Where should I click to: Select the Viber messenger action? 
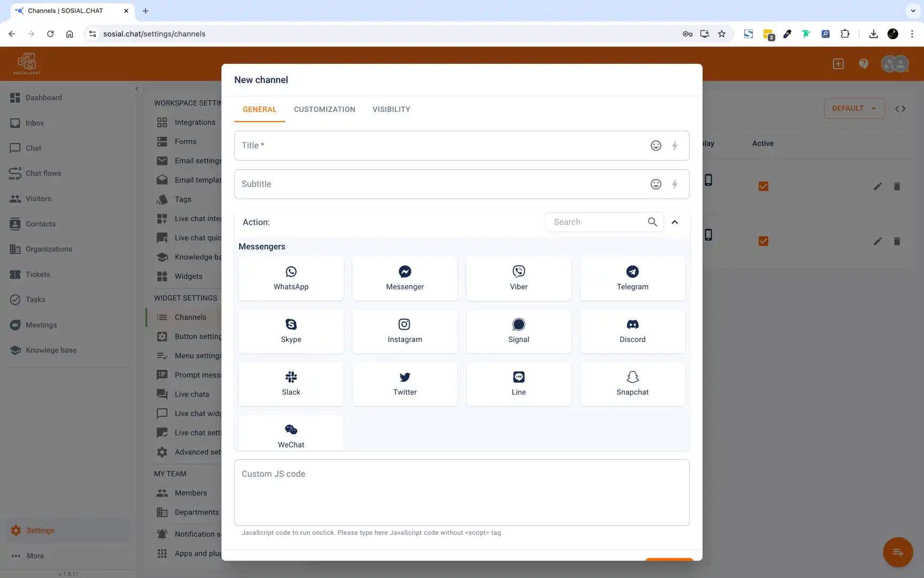coord(519,278)
